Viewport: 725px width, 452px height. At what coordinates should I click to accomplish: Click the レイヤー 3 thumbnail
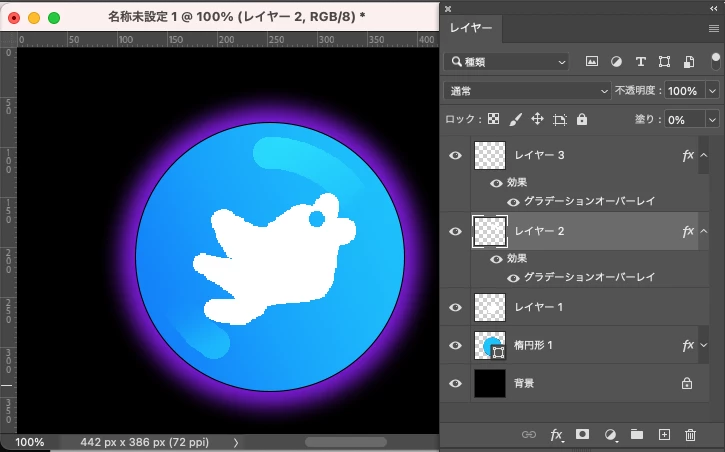click(x=490, y=155)
